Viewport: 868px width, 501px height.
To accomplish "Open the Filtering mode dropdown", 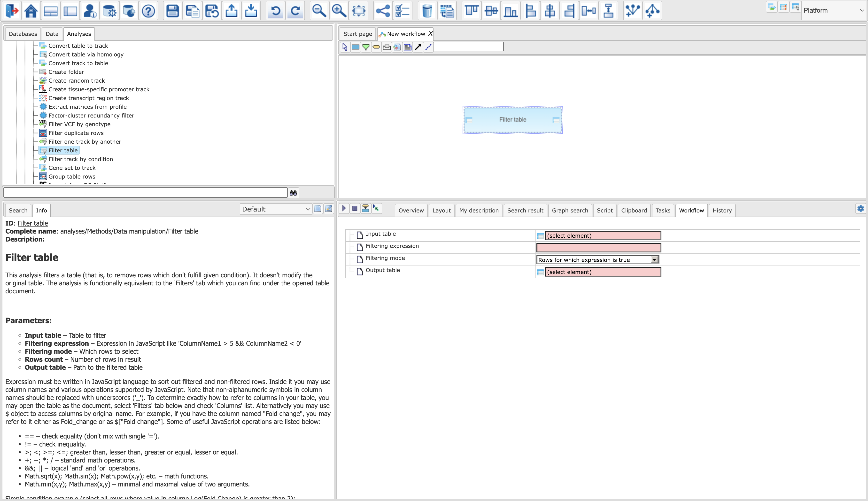I will pos(597,260).
